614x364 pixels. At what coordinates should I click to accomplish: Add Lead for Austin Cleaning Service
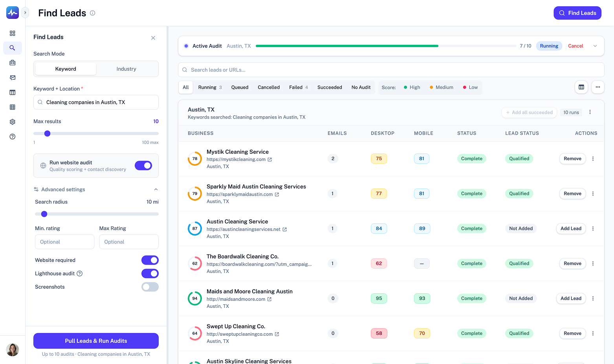pos(571,229)
